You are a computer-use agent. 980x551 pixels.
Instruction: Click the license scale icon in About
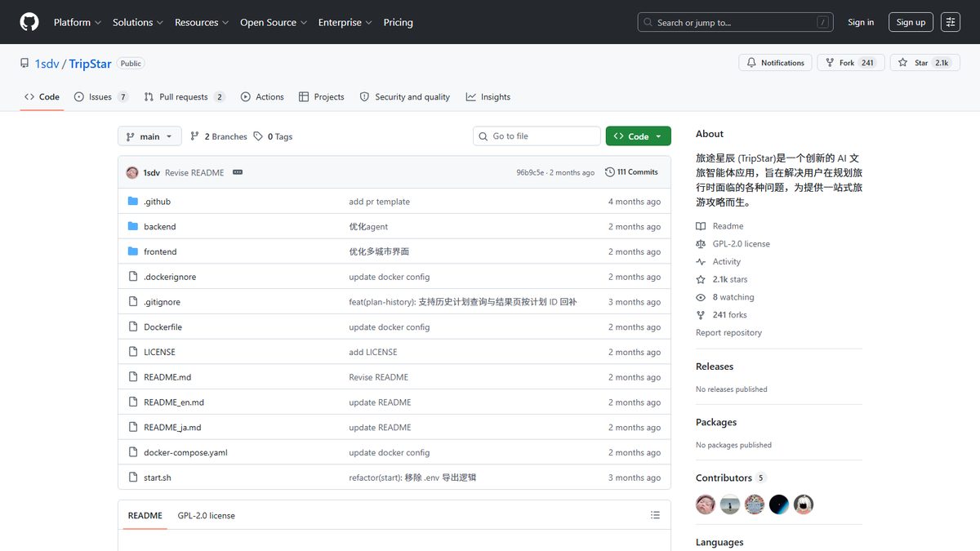pos(701,244)
